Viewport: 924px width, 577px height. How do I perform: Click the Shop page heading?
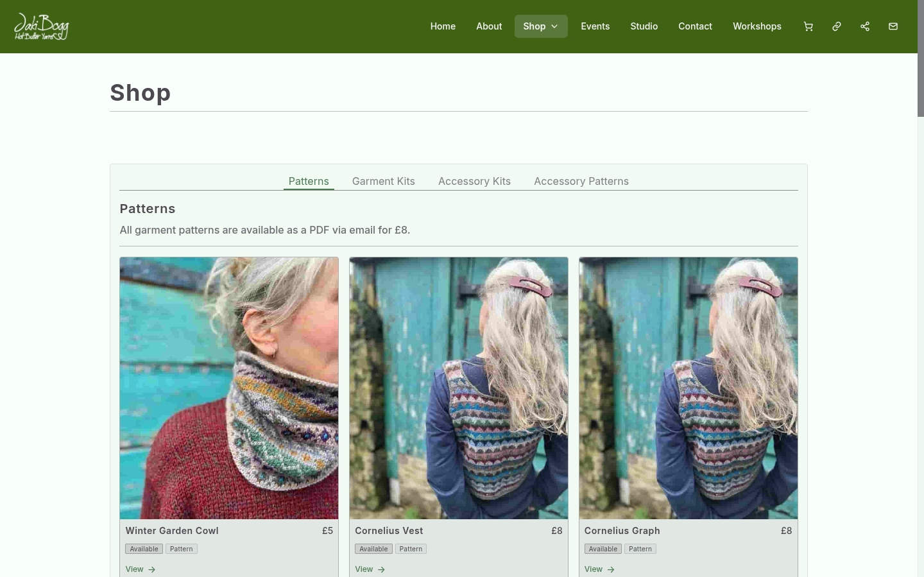point(141,92)
